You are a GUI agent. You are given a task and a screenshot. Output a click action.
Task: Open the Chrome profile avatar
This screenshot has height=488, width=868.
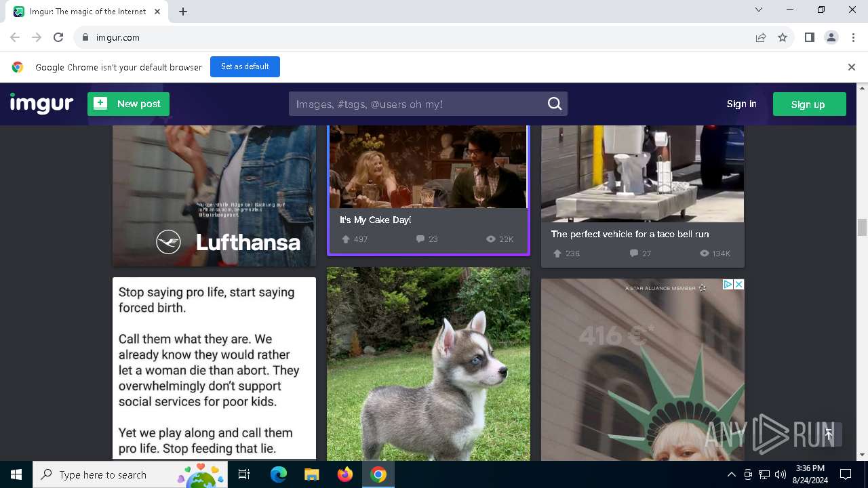coord(831,38)
